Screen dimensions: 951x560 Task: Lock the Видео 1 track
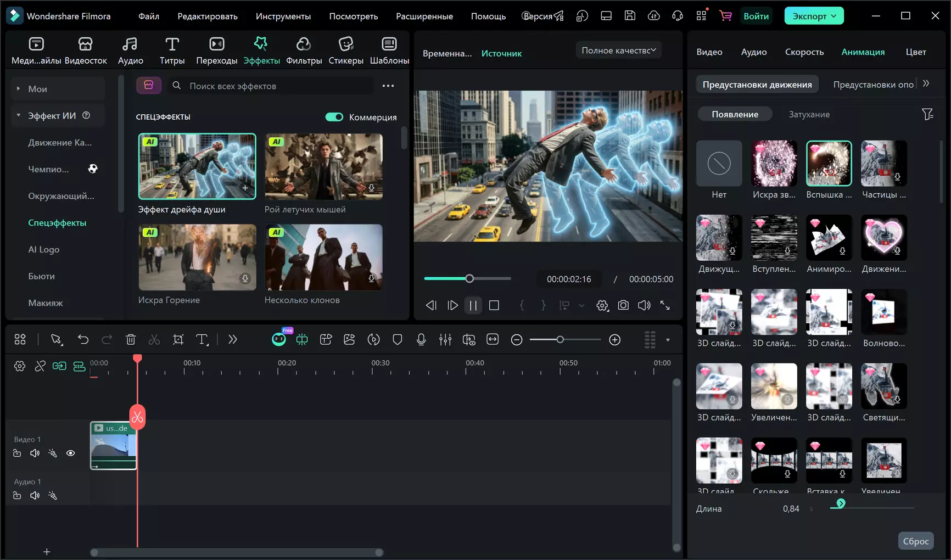click(x=17, y=453)
